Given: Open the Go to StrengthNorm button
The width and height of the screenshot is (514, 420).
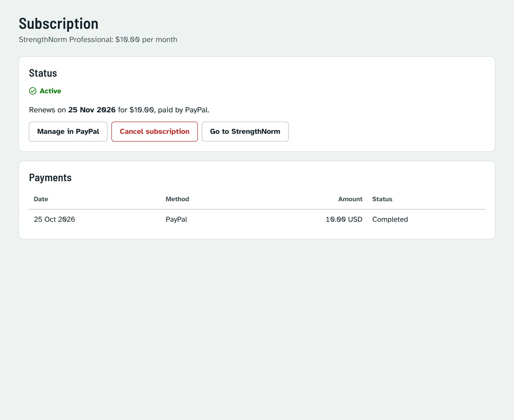Looking at the screenshot, I should (x=245, y=132).
